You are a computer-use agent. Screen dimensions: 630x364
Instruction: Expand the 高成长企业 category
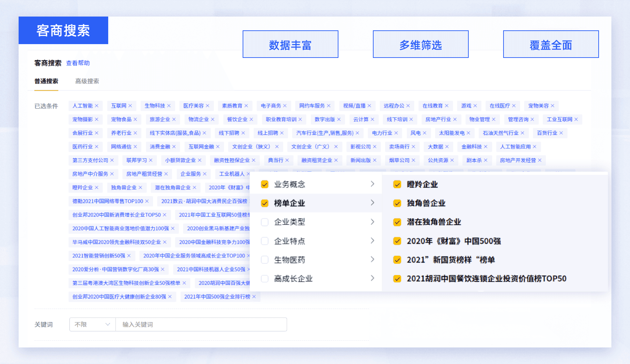pos(373,278)
